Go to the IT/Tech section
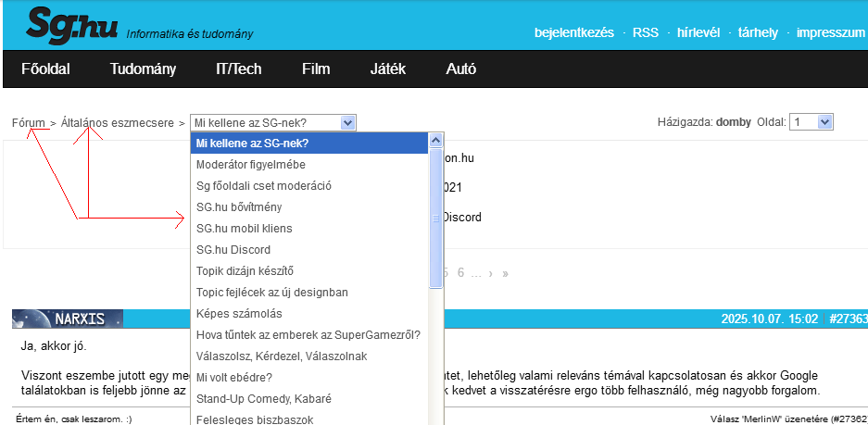 coord(238,69)
